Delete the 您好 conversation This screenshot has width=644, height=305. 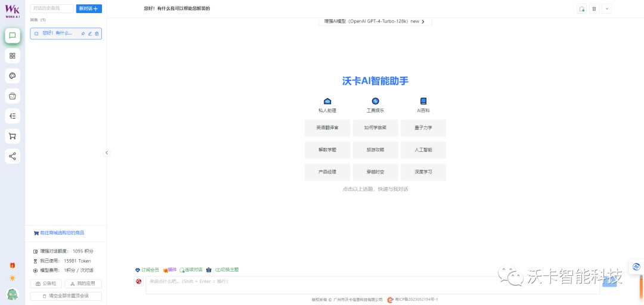[97, 34]
